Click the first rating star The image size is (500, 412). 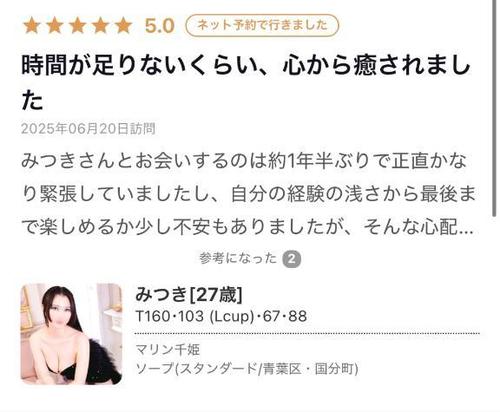point(32,26)
